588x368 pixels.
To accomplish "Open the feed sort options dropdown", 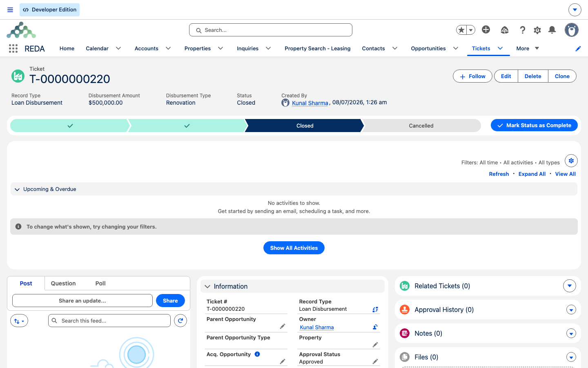I will click(x=19, y=321).
